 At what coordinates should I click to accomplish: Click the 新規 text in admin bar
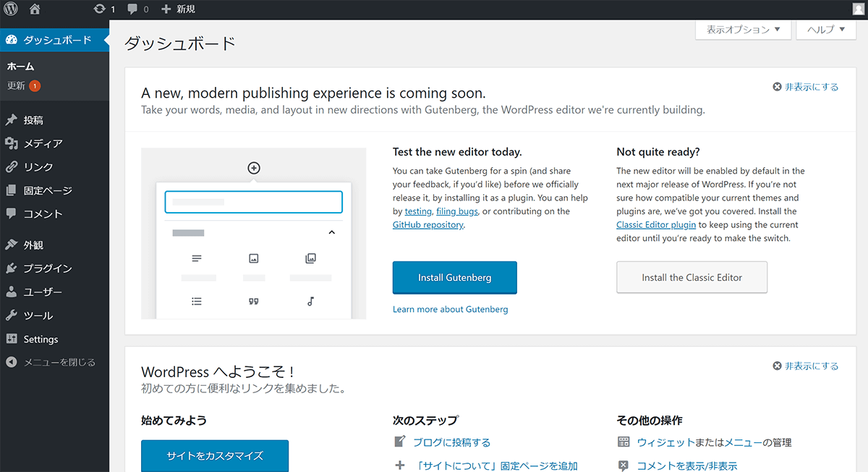click(186, 9)
